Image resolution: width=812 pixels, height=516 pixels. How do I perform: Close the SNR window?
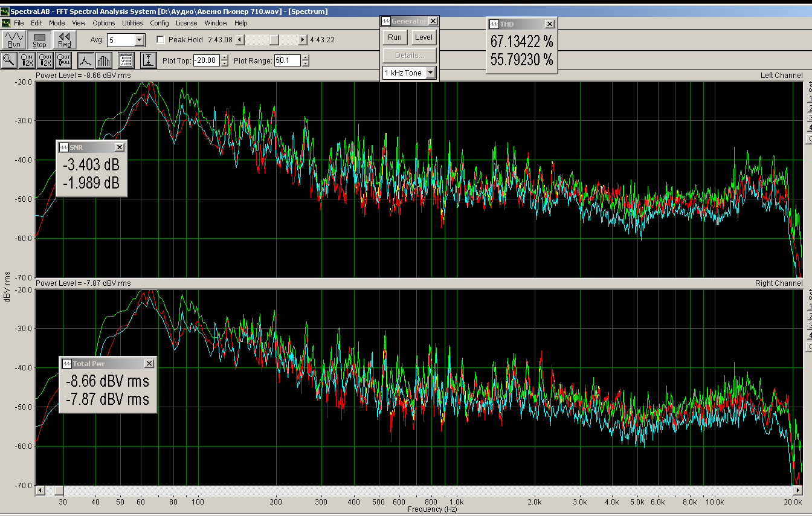click(120, 147)
